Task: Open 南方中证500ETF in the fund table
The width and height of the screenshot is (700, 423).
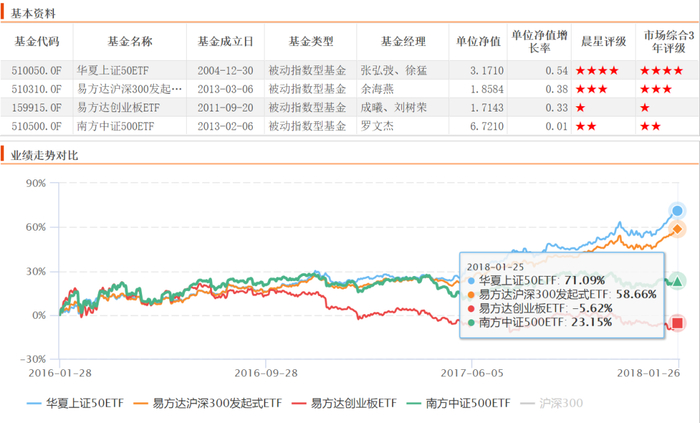Action: point(116,126)
